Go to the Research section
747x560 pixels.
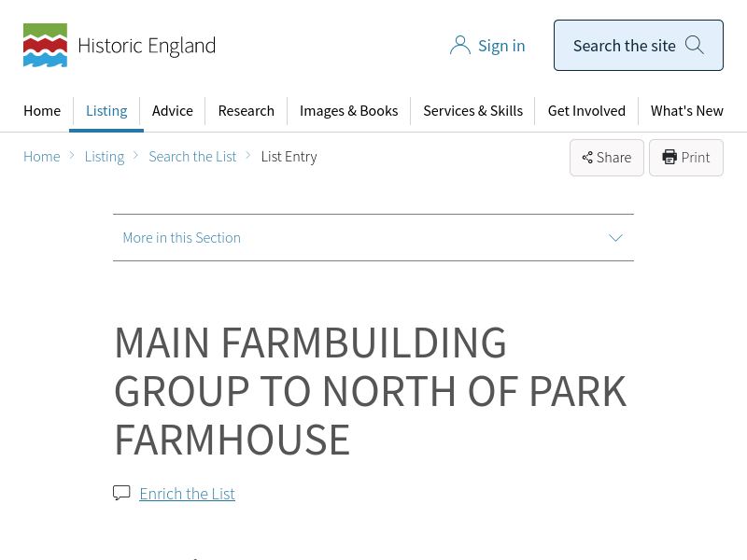click(246, 110)
